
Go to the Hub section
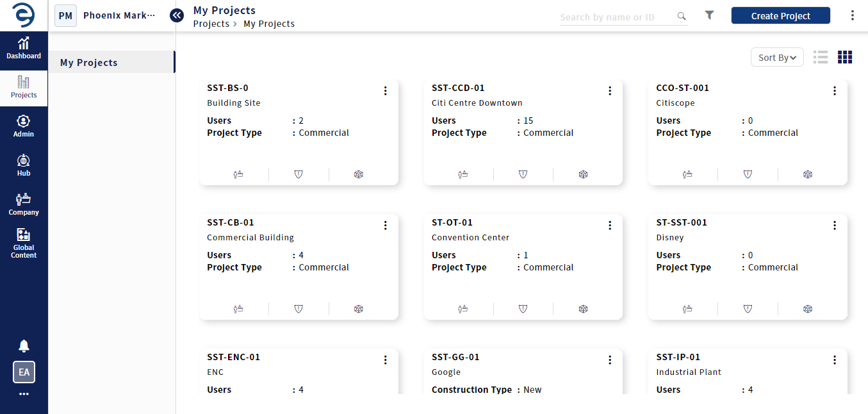pos(24,165)
